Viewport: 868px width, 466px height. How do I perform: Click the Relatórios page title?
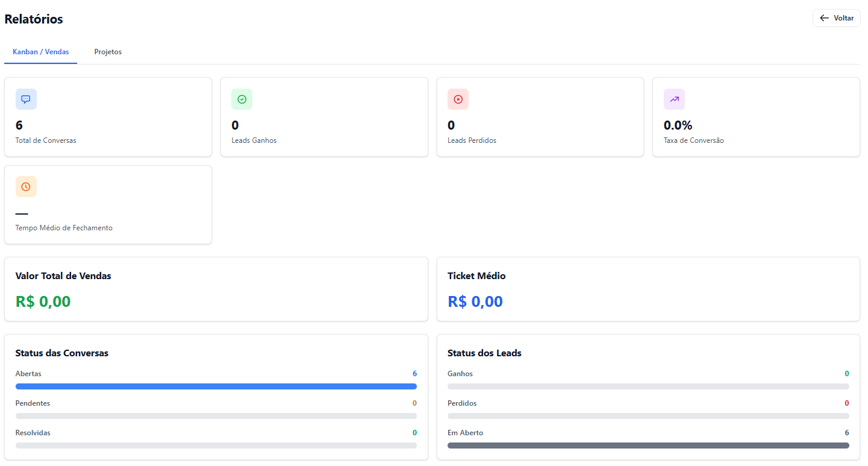[33, 19]
